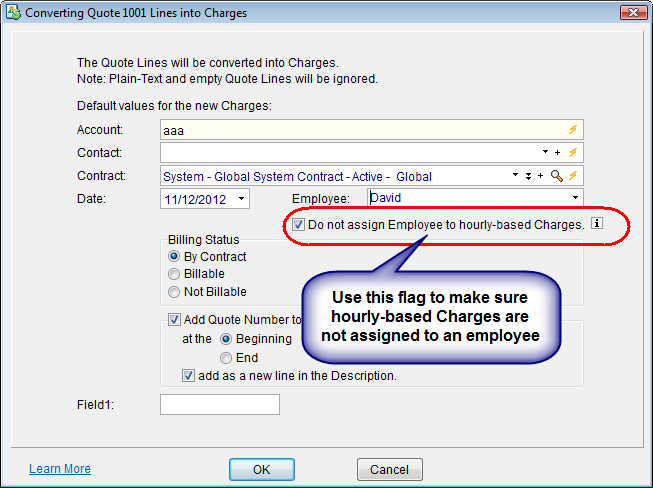653x488 pixels.
Task: Click the Field1 text input
Action: [219, 405]
